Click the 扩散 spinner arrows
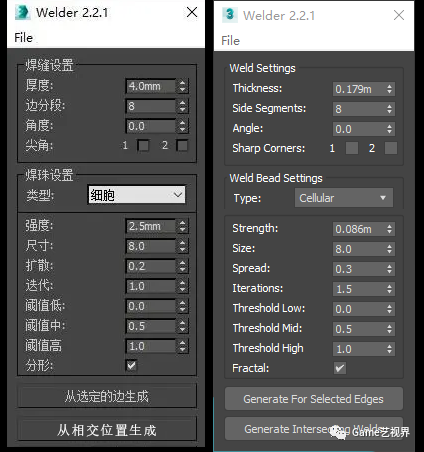This screenshot has width=424, height=452. [x=182, y=266]
